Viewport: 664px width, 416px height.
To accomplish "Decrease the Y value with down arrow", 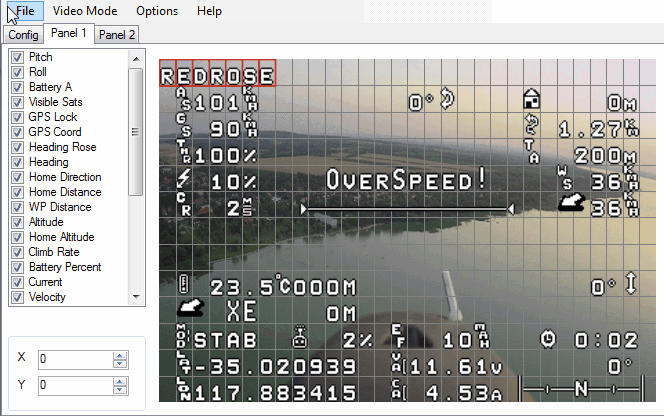I will (120, 390).
